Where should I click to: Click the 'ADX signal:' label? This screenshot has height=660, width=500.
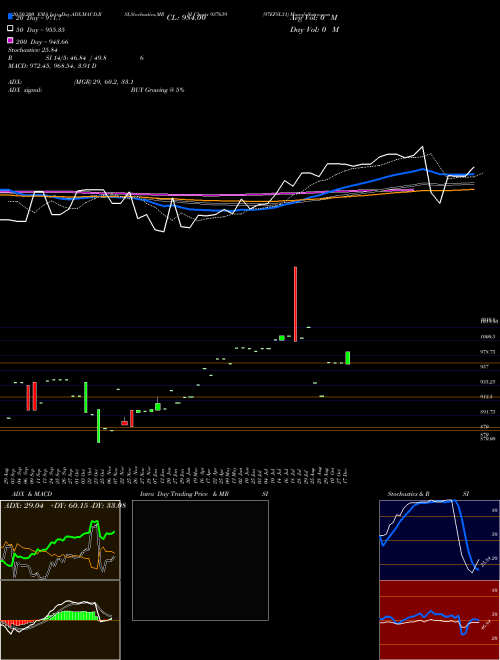pos(25,90)
